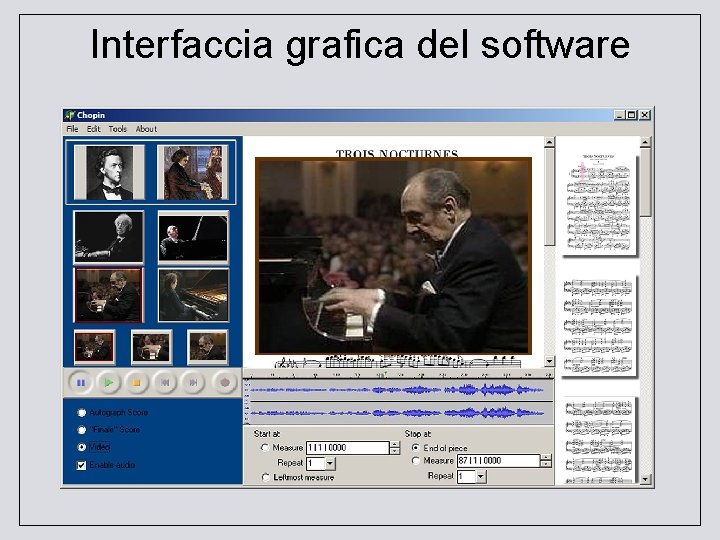Start playback with the green play button
Image resolution: width=720 pixels, height=540 pixels.
point(108,382)
